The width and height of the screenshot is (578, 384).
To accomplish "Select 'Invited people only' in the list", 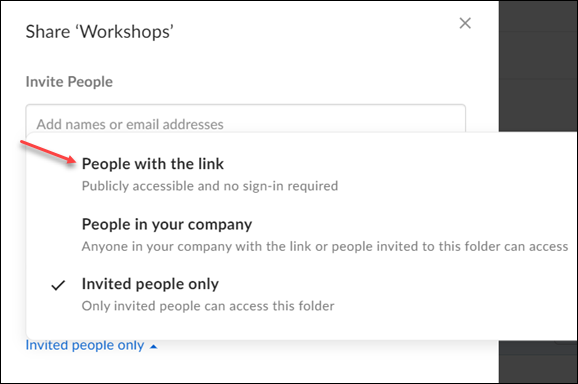I will click(150, 284).
